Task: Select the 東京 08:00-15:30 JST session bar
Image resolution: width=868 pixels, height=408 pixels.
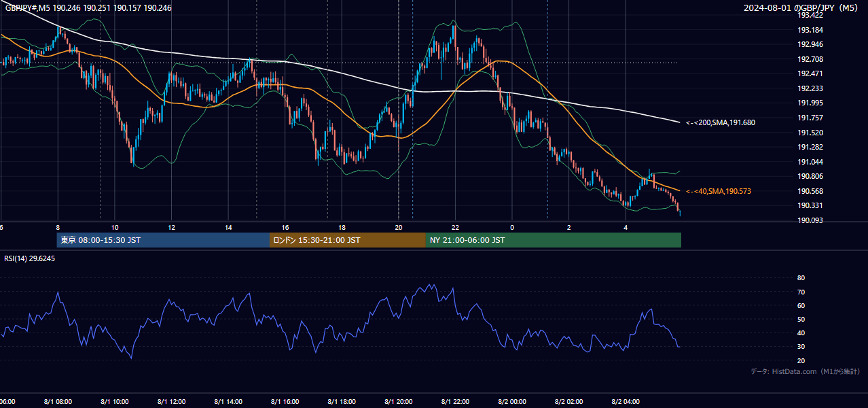Action: [163, 240]
